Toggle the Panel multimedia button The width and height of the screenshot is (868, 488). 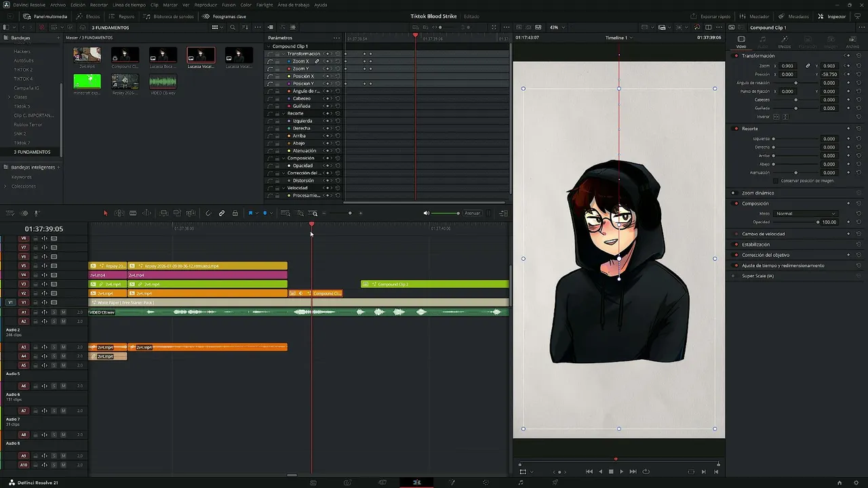(x=45, y=16)
